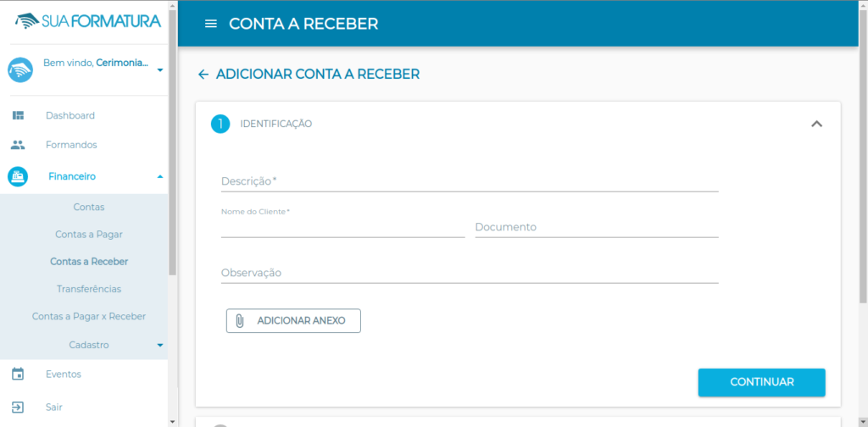Open Dashboard menu item

point(70,115)
